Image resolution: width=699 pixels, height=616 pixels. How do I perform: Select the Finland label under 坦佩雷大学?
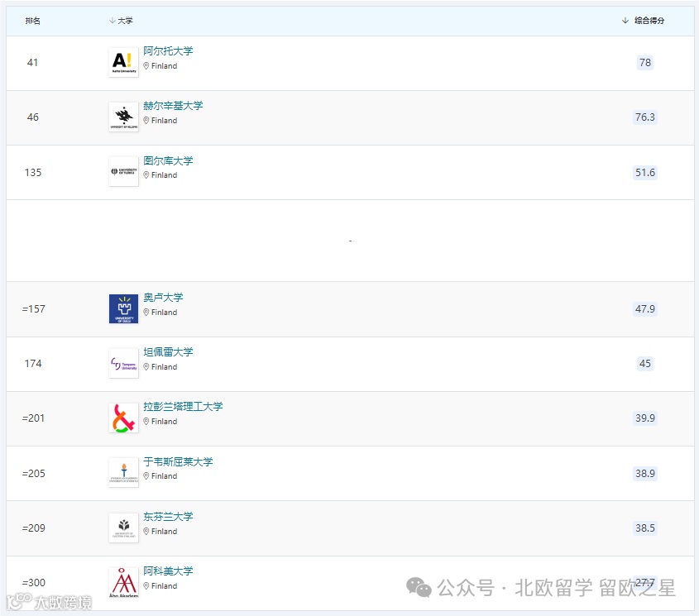point(163,366)
